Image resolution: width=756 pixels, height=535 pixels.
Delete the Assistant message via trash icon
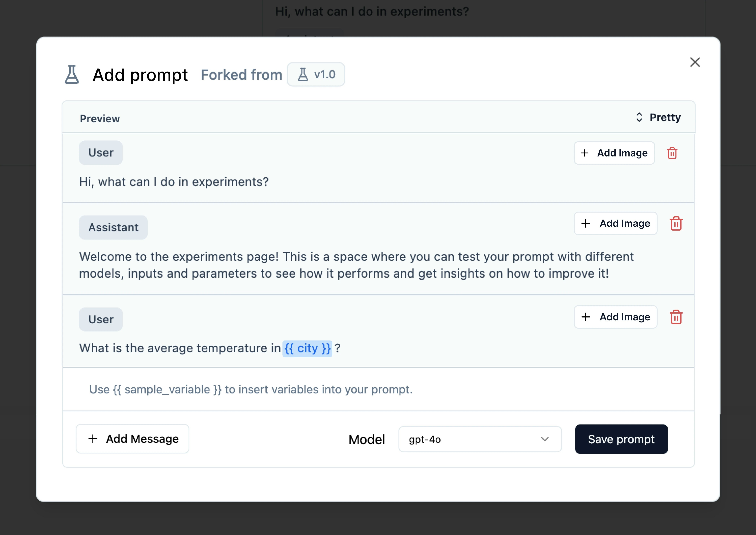click(x=676, y=223)
